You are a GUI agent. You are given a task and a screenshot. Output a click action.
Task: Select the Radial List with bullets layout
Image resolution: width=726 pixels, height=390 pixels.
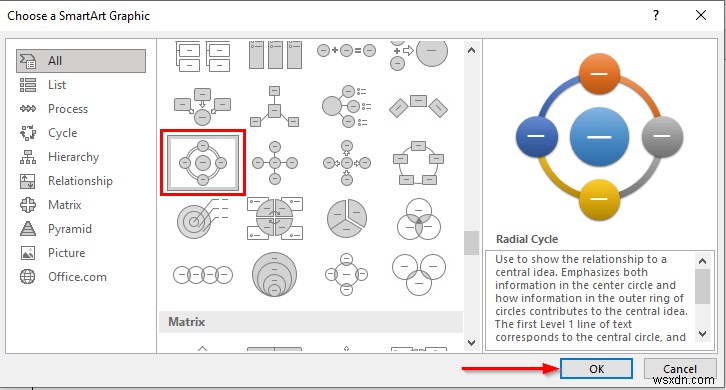(x=347, y=107)
